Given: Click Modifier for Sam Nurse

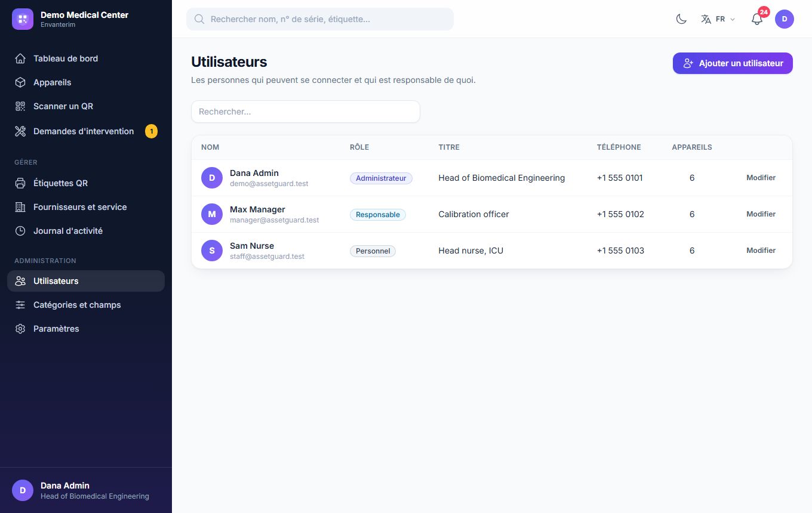Looking at the screenshot, I should click(x=761, y=251).
